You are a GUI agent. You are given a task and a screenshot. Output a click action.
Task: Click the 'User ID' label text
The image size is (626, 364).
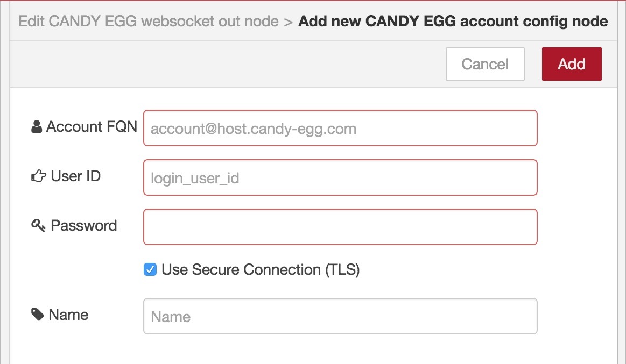point(76,176)
